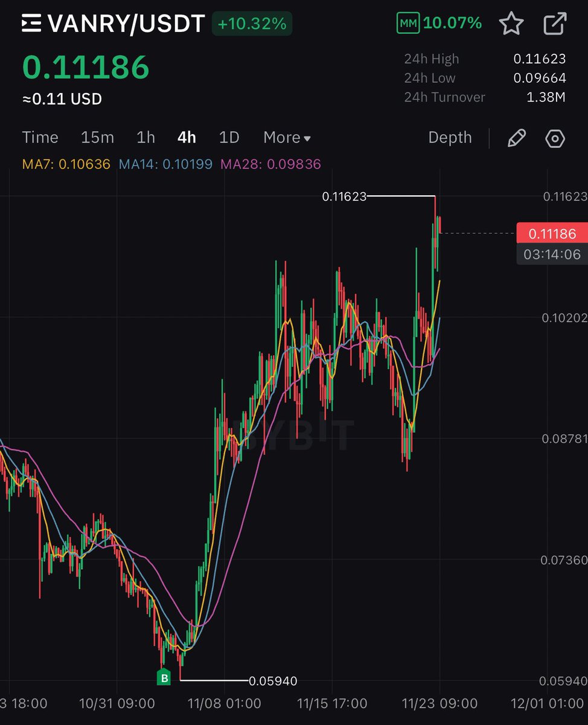Open chart settings with the gear icon
The image size is (588, 725).
[x=554, y=138]
